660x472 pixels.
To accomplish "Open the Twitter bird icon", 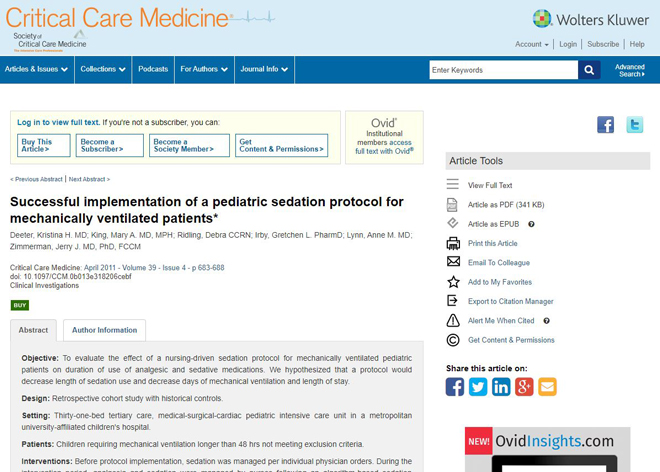I will 634,125.
